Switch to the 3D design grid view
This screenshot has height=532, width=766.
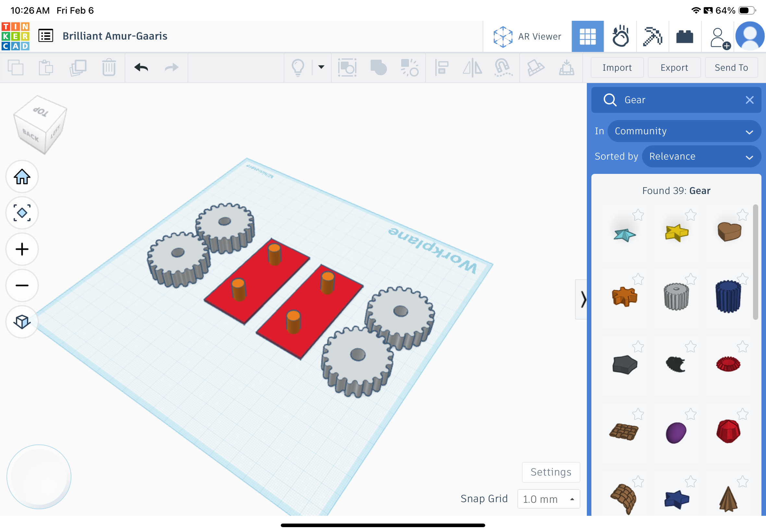(587, 36)
